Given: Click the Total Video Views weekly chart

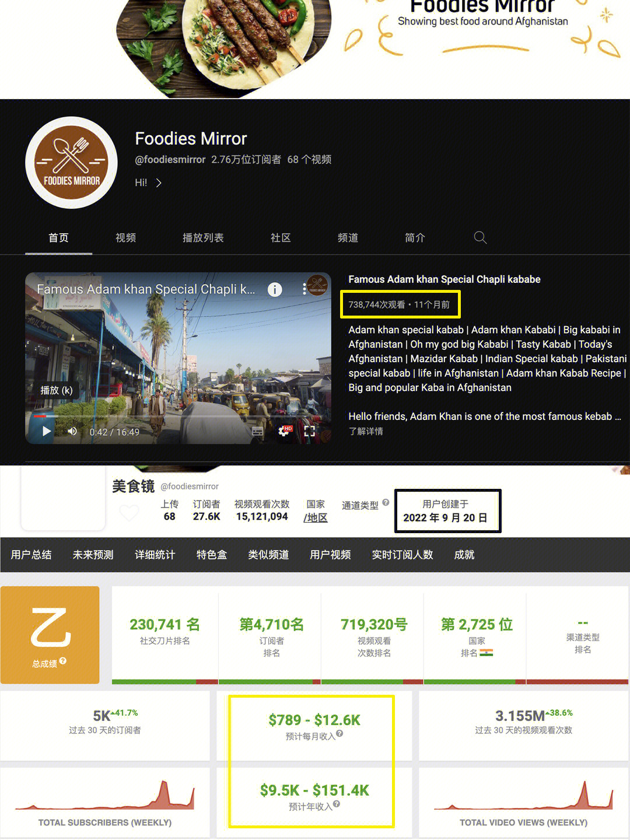Looking at the screenshot, I should 523,796.
